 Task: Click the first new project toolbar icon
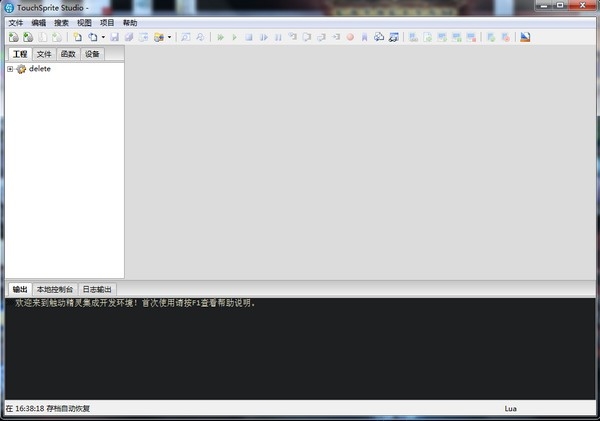[x=14, y=37]
